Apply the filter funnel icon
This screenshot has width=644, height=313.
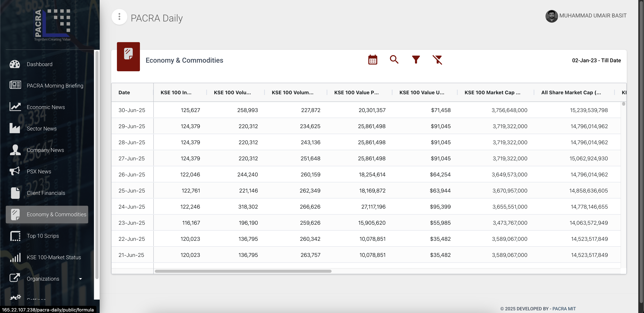click(x=416, y=59)
